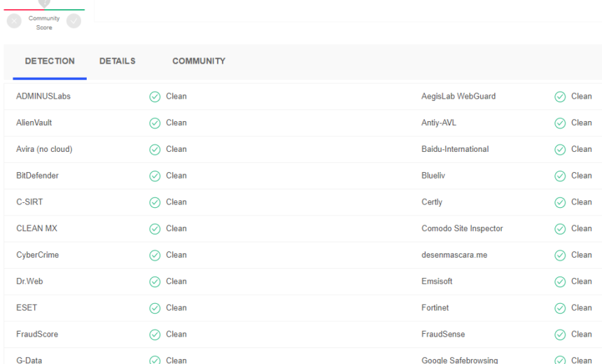Click Comodo Site Inspector's clean check icon

click(560, 229)
